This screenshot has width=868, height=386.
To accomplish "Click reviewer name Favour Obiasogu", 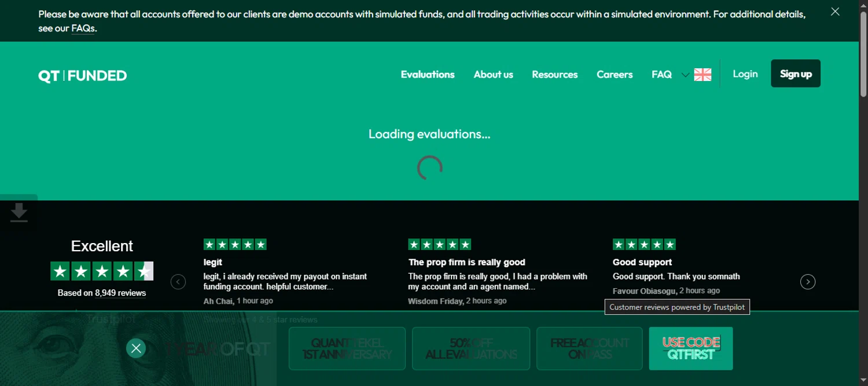I will (x=644, y=291).
